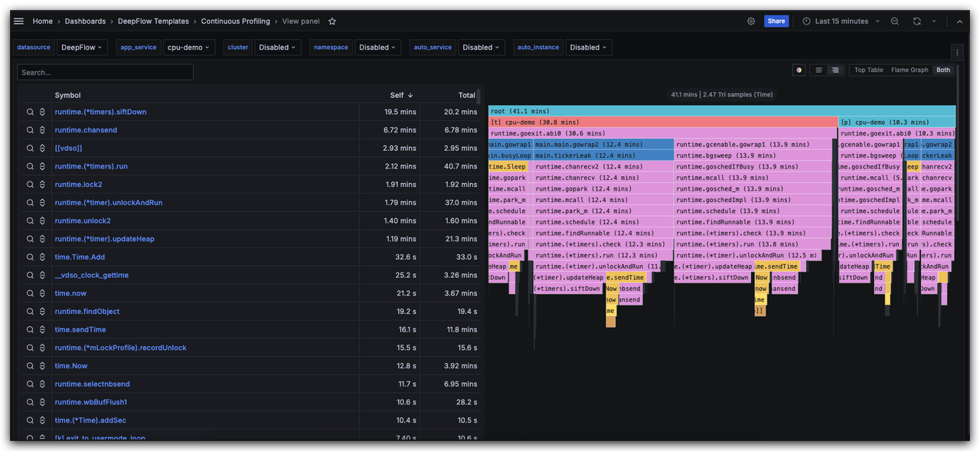Open dashboard settings gear

tap(751, 21)
